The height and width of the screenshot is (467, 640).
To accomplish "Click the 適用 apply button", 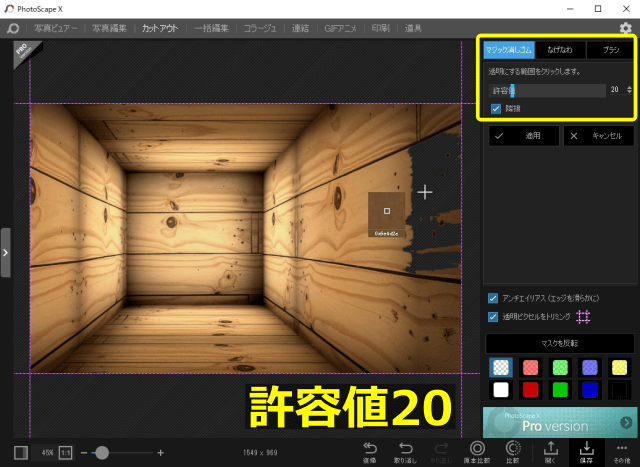I will click(524, 136).
